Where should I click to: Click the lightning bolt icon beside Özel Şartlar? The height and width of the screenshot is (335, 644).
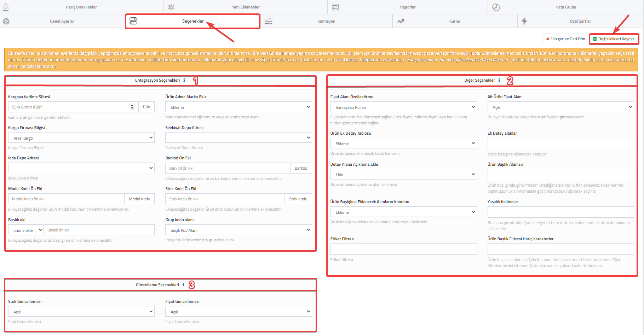(524, 21)
